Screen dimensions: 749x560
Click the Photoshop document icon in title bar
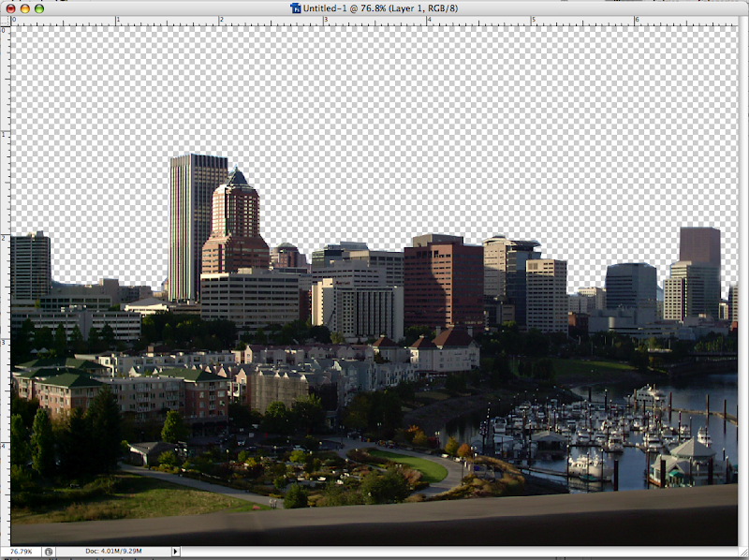297,7
